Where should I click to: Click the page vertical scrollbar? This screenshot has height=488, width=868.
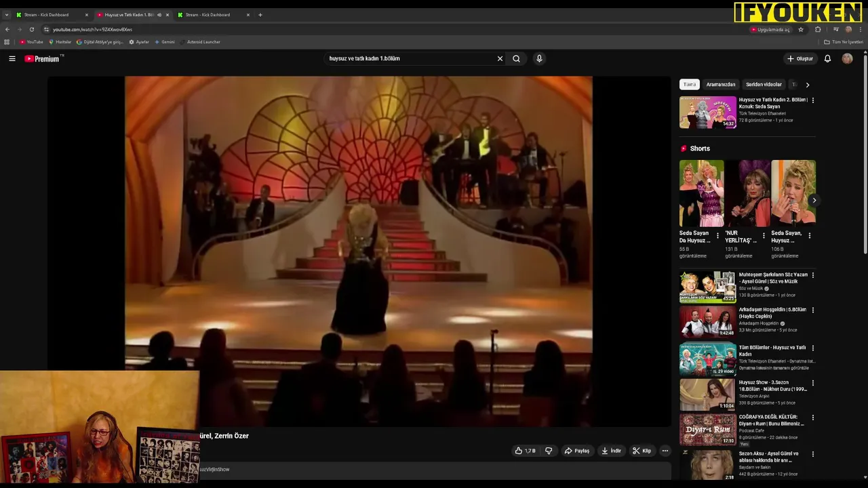[865, 156]
